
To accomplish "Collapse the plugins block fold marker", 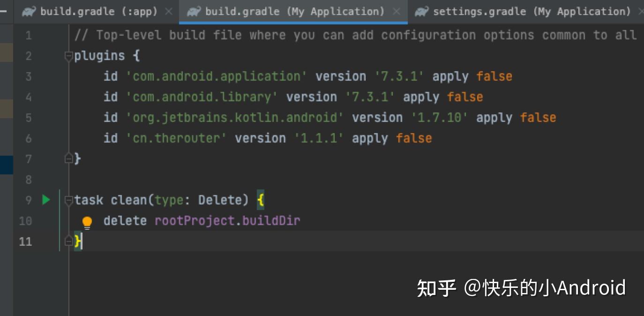I will coord(69,56).
